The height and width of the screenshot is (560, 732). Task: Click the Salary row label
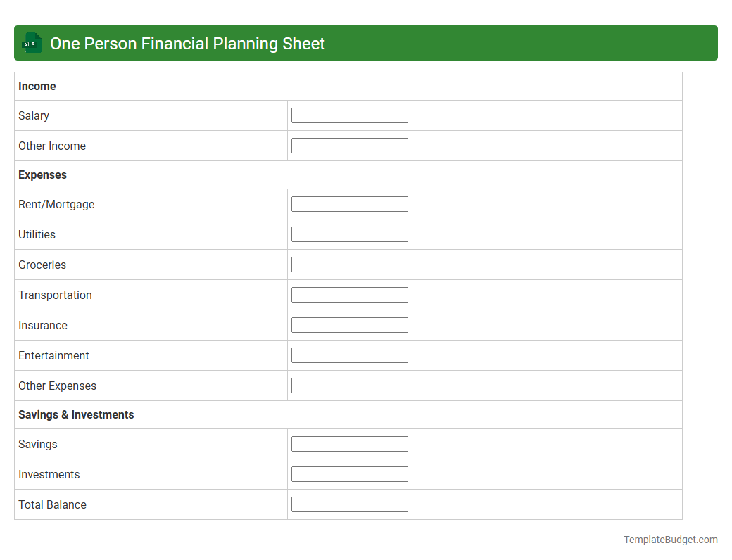[x=33, y=115]
